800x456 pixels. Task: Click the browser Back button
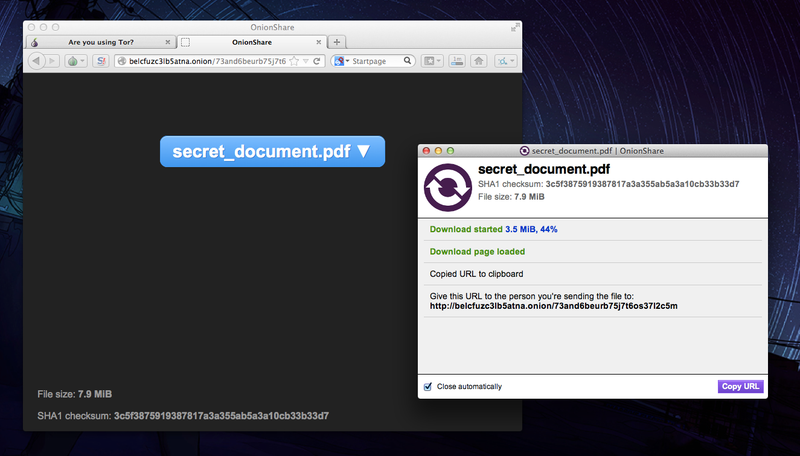[36, 61]
